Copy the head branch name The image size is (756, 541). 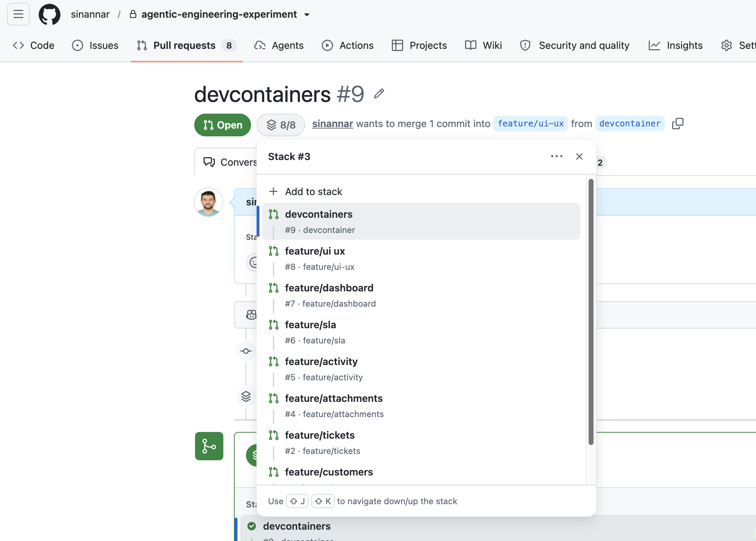click(678, 124)
